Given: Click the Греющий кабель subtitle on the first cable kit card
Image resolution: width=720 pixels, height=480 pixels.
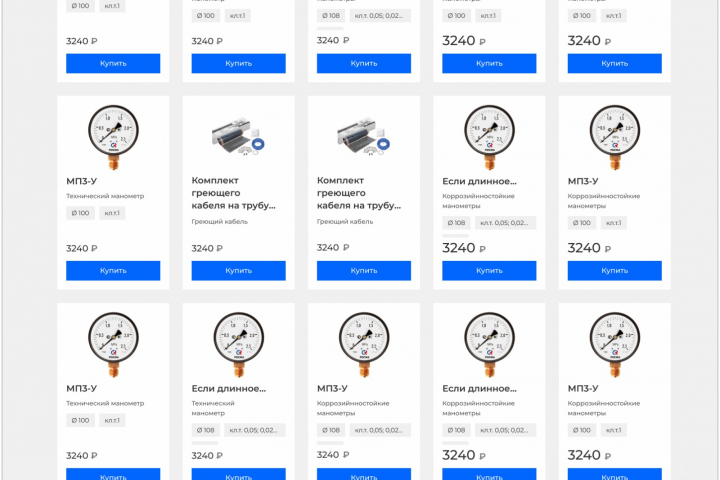Looking at the screenshot, I should [219, 221].
